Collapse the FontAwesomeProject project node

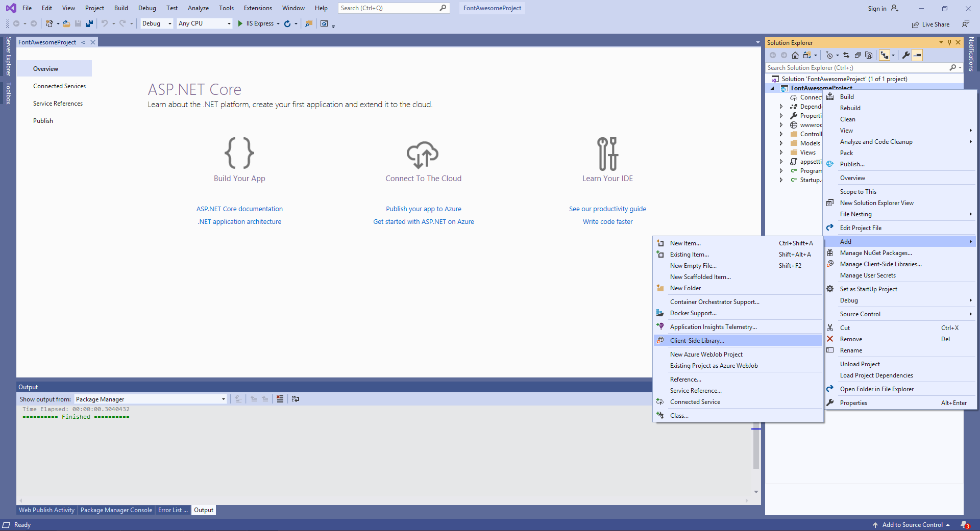pyautogui.click(x=772, y=88)
